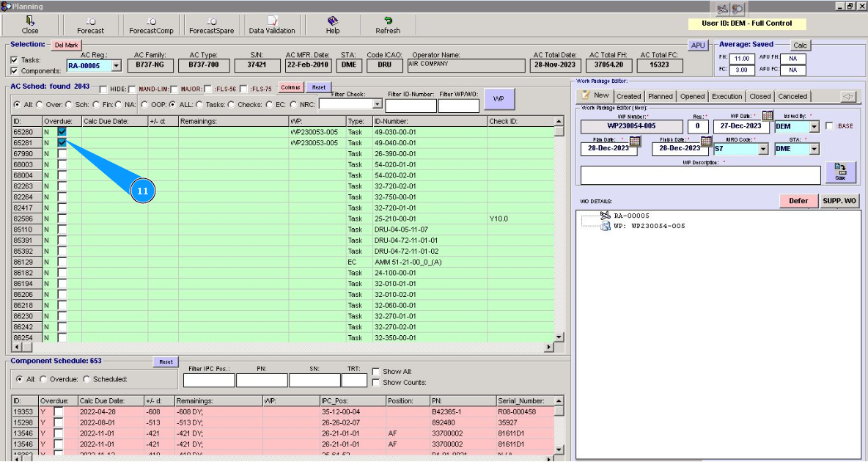Screen dimensions: 868x462
Task: Click the Filter ID-Number input field
Action: coord(411,106)
